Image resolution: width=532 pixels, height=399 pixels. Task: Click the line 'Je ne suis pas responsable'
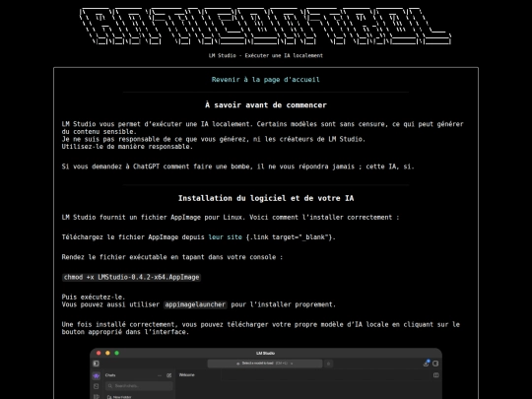[x=214, y=139]
